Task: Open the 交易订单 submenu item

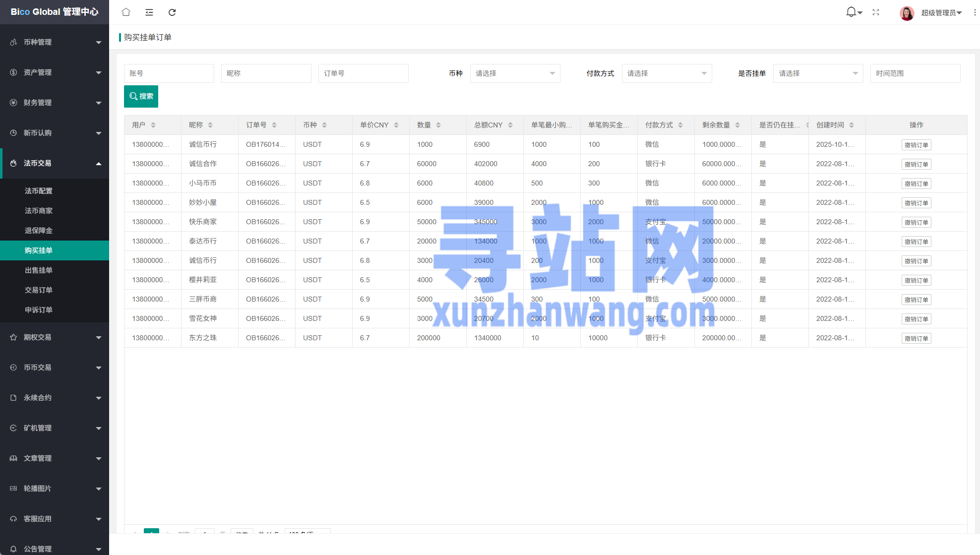Action: 39,290
